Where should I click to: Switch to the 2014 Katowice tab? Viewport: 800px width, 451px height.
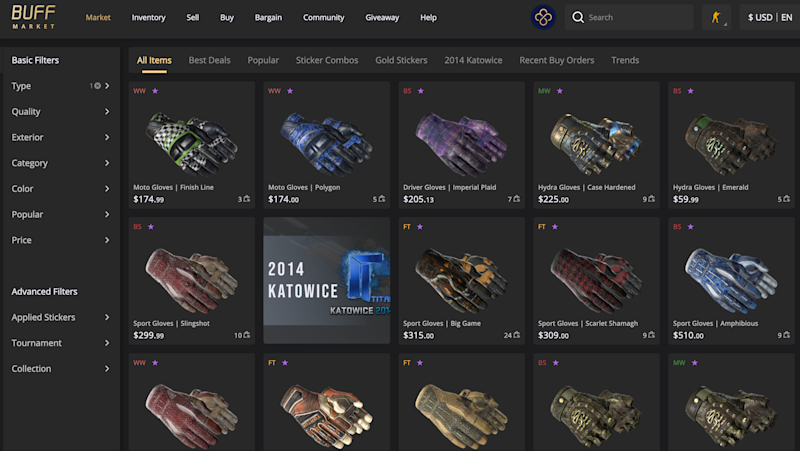point(473,60)
